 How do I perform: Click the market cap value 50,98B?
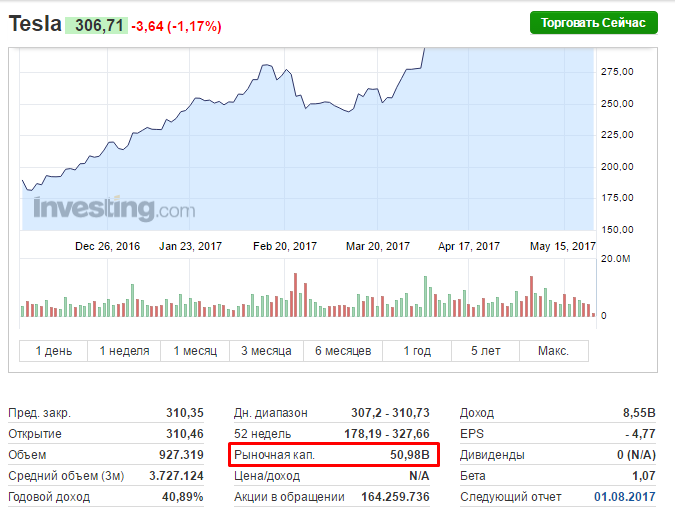coord(410,455)
